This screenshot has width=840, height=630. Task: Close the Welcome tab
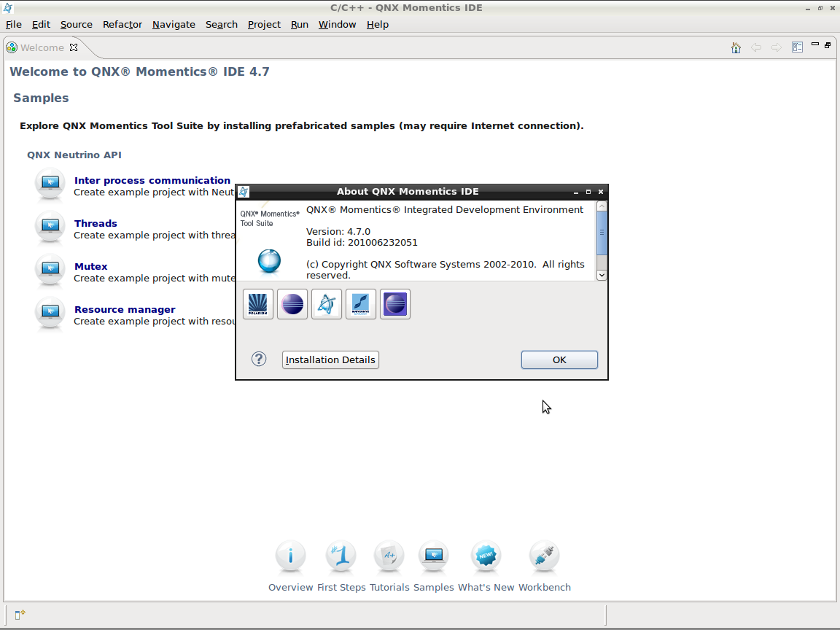coord(74,47)
